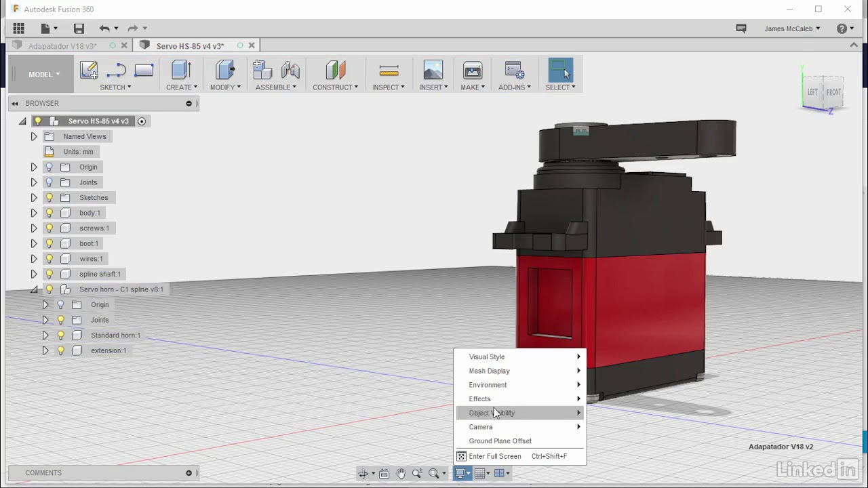Viewport: 868px width, 488px height.
Task: Show the Joints folder under Servo HS-85
Action: coord(50,182)
